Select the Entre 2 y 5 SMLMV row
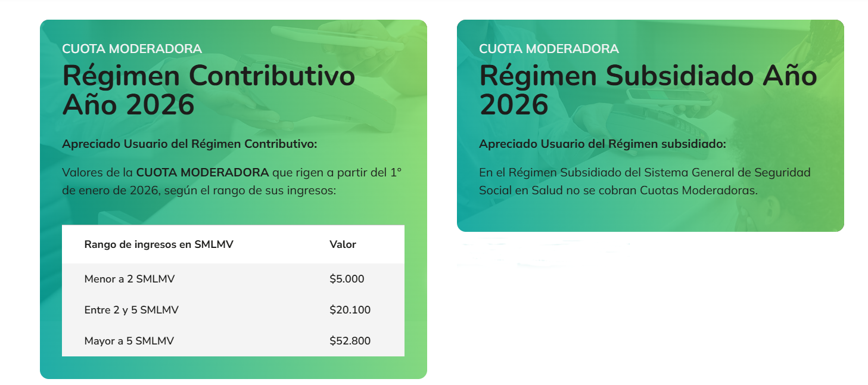 pos(233,310)
